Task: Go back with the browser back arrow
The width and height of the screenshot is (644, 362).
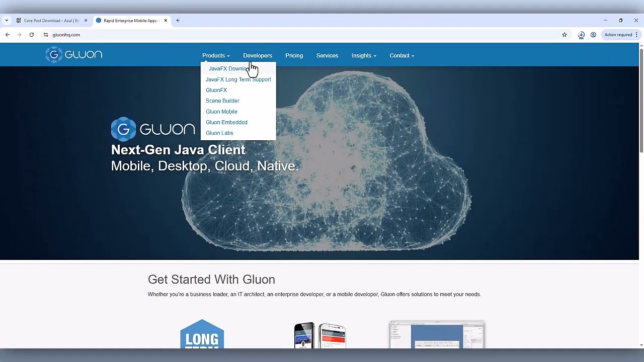Action: (x=8, y=35)
